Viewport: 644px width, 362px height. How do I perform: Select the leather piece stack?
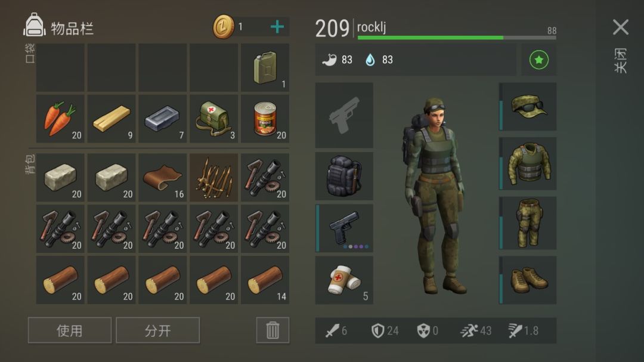[163, 178]
